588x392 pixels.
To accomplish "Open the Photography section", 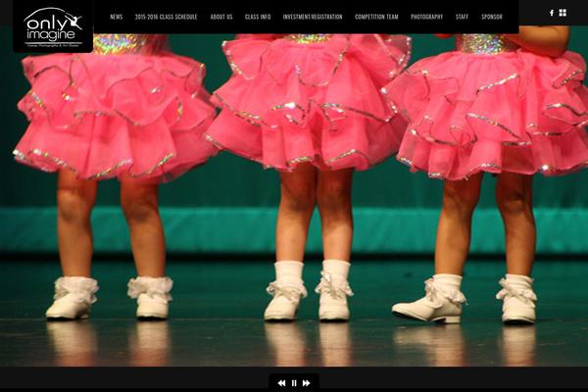I will tap(426, 17).
